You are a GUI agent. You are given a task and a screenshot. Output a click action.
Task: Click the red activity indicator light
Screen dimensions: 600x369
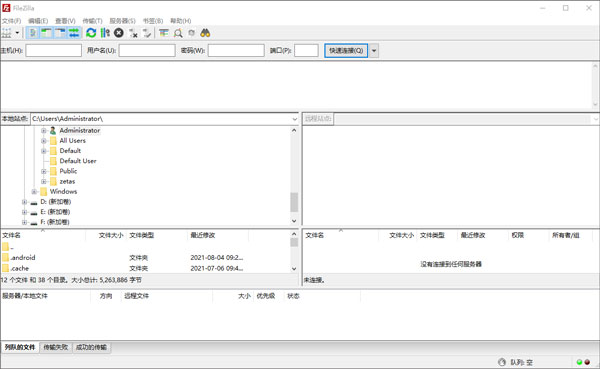(x=587, y=362)
